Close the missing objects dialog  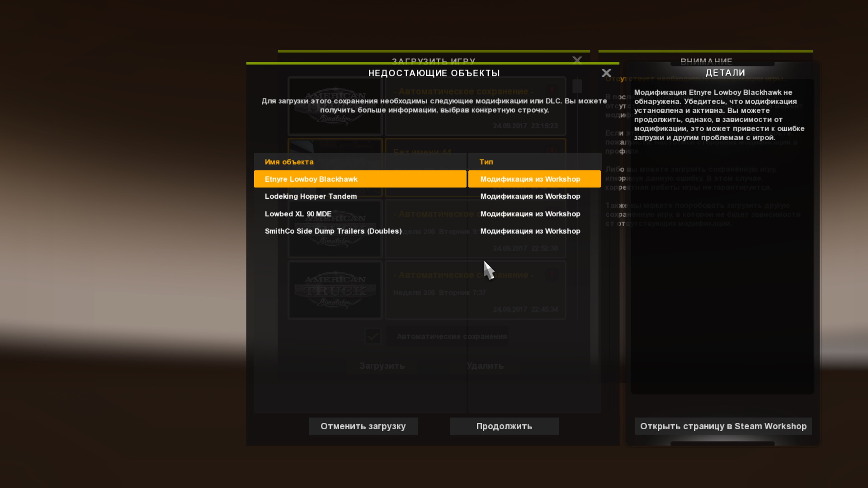click(606, 73)
